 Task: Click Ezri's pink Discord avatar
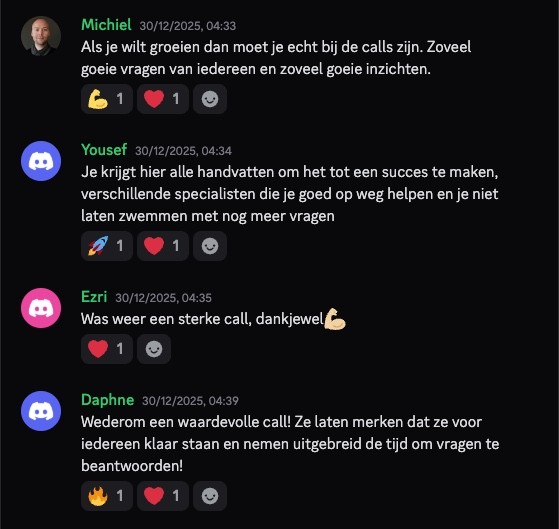[x=41, y=308]
